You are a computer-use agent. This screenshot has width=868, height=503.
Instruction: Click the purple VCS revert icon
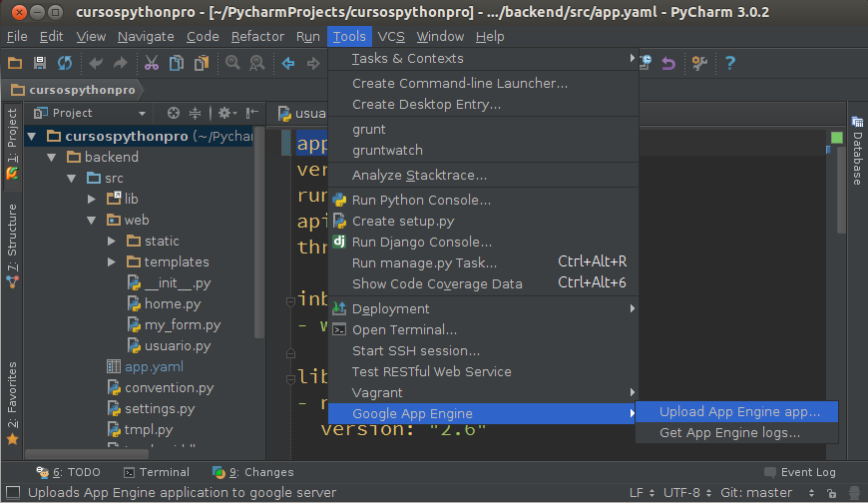point(668,63)
